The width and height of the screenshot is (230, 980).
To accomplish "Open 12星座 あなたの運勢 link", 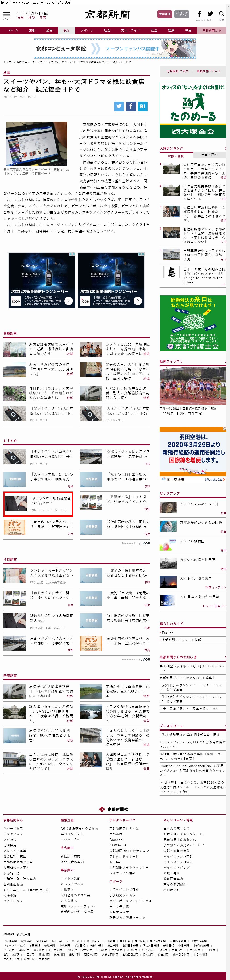I will click(x=200, y=597).
